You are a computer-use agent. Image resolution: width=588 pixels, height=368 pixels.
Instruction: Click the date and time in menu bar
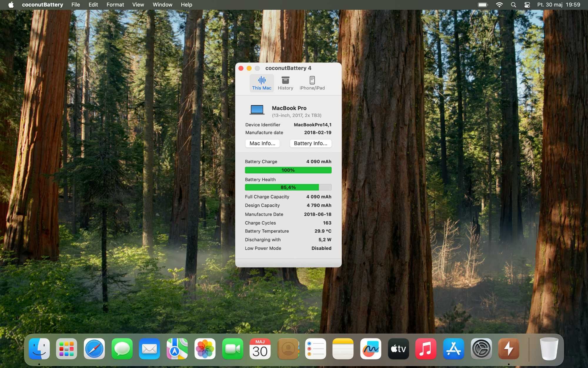(x=559, y=5)
